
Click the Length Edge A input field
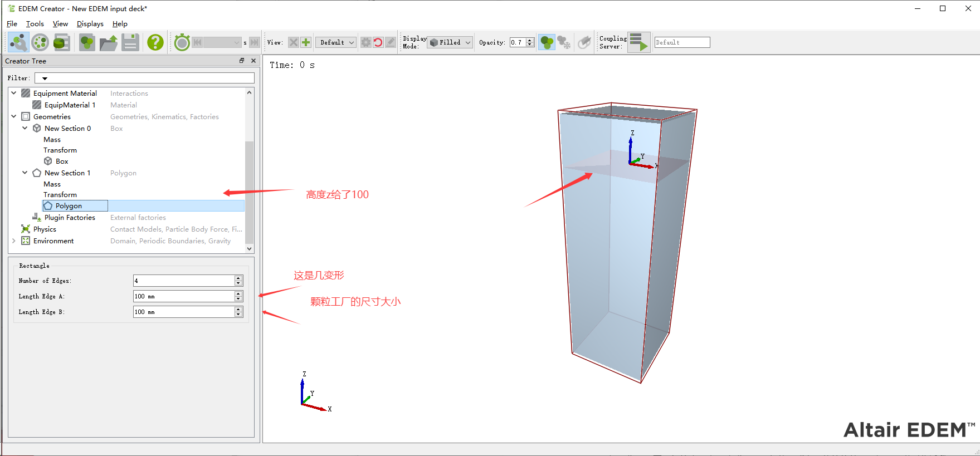pyautogui.click(x=183, y=296)
